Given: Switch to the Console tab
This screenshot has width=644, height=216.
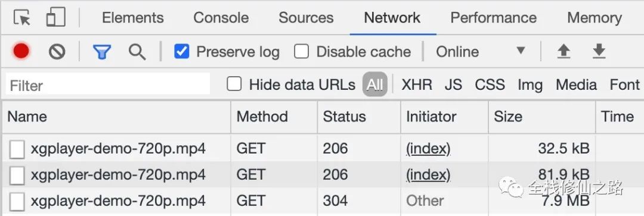Looking at the screenshot, I should click(221, 18).
